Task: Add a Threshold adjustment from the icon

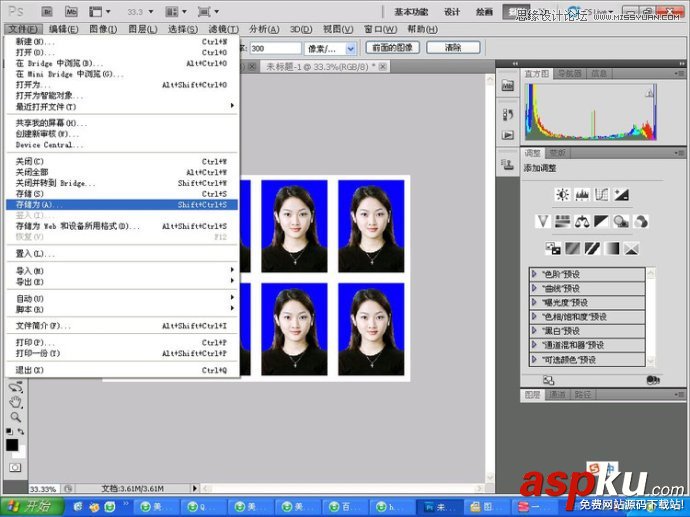Action: tap(592, 249)
